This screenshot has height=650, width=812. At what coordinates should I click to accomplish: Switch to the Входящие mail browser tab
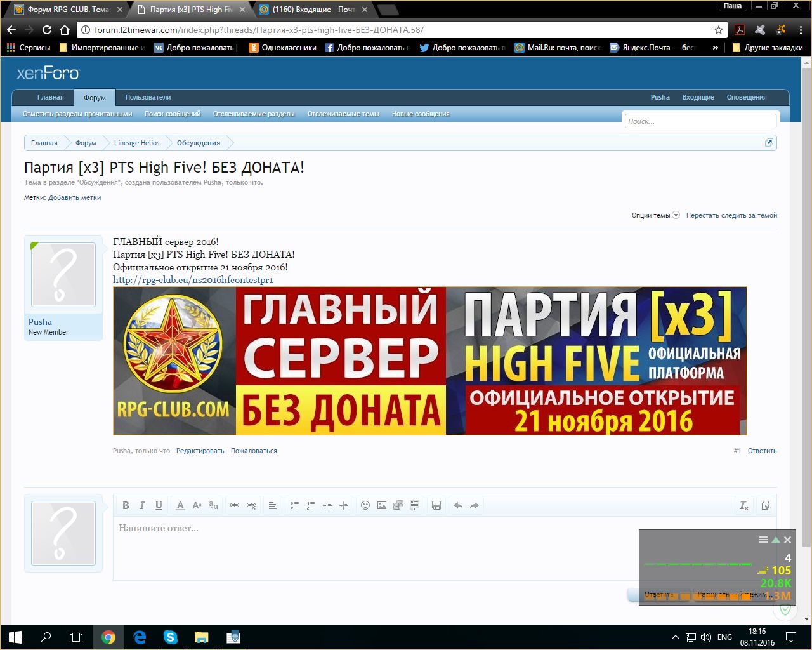(313, 10)
